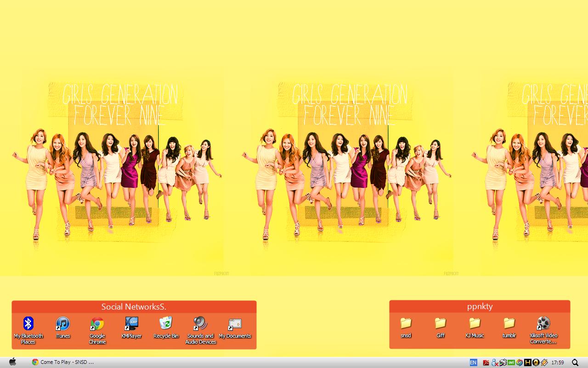Click the Social NetworksS. fence title
The height and width of the screenshot is (368, 588).
[x=134, y=306]
